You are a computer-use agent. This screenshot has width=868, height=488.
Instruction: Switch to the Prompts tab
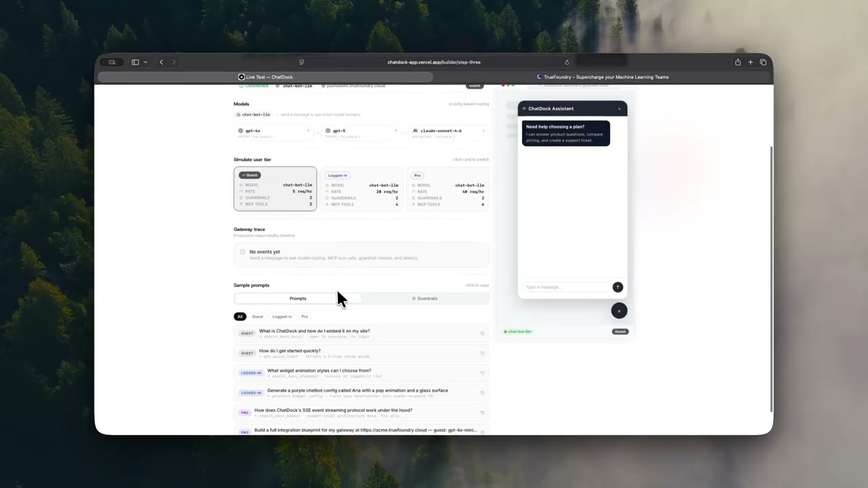pos(298,298)
